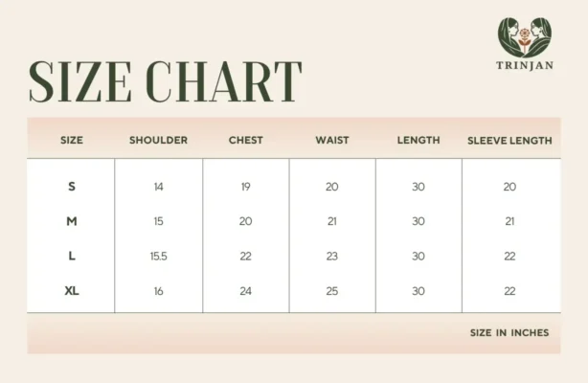Click sleeve length value 21 for size M
588x383 pixels.
click(x=509, y=221)
